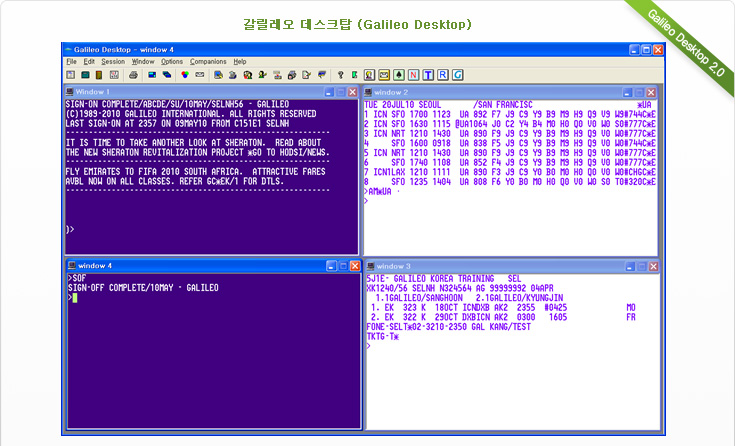Click the cascading blue windows toolbar icon
The width and height of the screenshot is (735, 446).
(x=167, y=75)
